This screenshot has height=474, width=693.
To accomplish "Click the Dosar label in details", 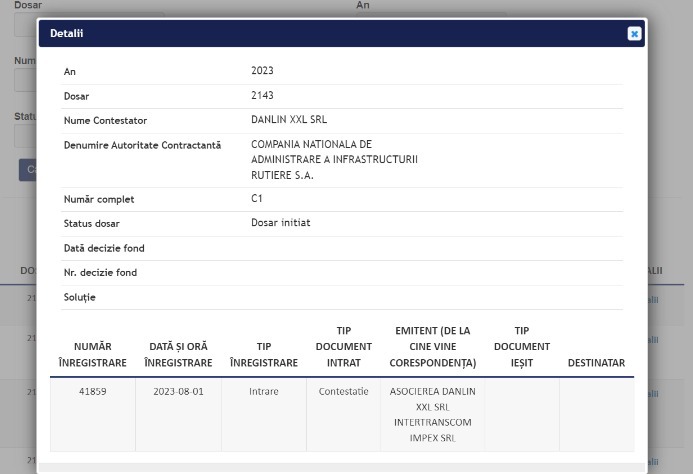I will (x=76, y=96).
